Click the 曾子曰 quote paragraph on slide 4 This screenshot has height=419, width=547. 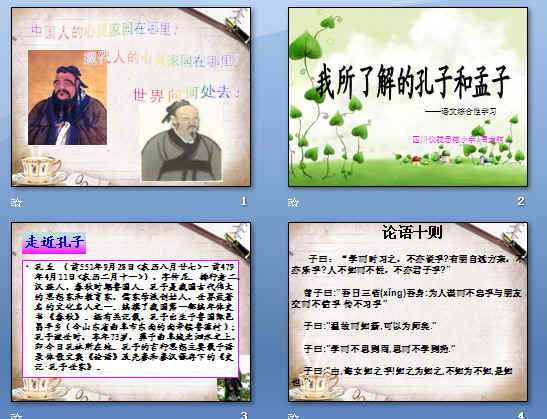[x=406, y=298]
